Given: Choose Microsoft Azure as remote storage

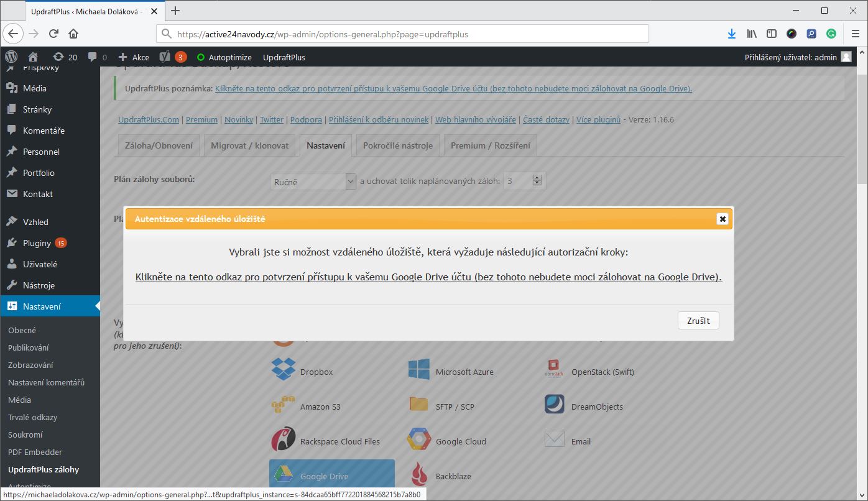Looking at the screenshot, I should tap(419, 371).
